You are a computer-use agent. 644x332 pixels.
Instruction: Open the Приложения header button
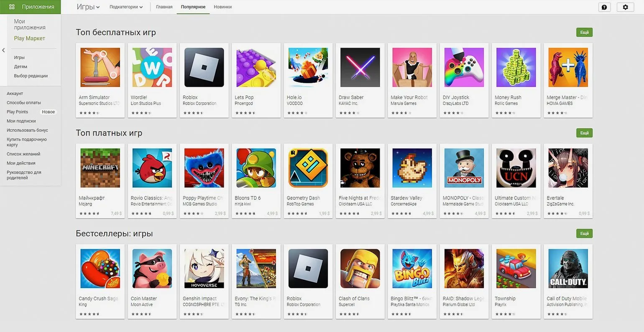(x=31, y=7)
